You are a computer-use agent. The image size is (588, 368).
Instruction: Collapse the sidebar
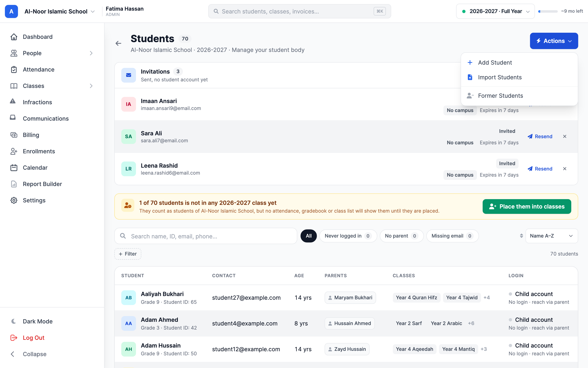(29, 354)
